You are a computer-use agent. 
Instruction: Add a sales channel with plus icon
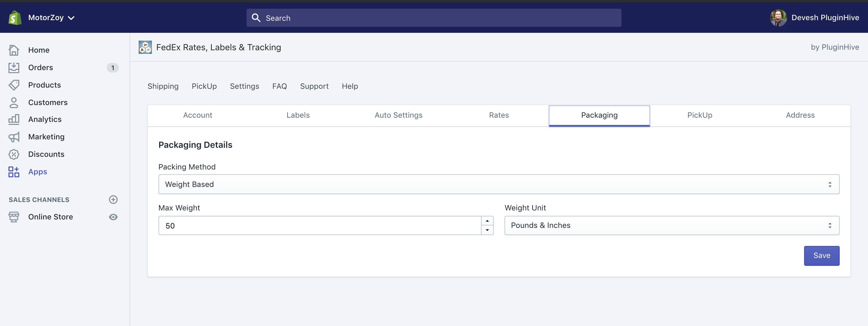click(113, 200)
